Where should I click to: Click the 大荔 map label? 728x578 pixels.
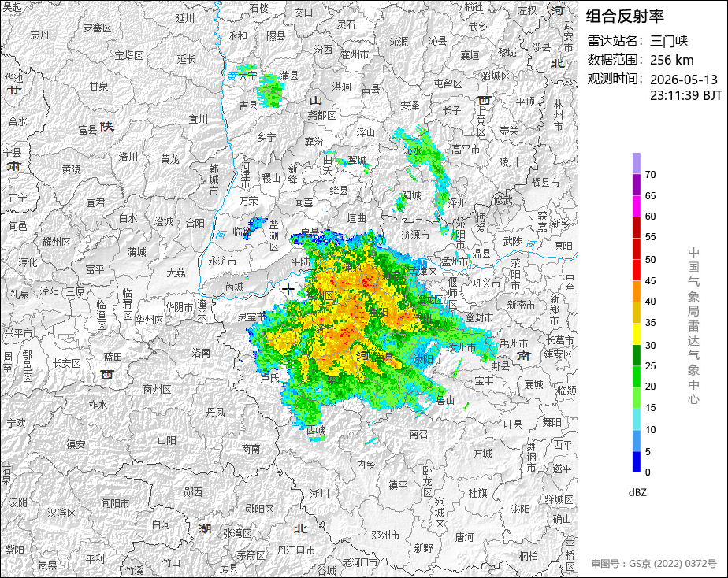[x=176, y=272]
